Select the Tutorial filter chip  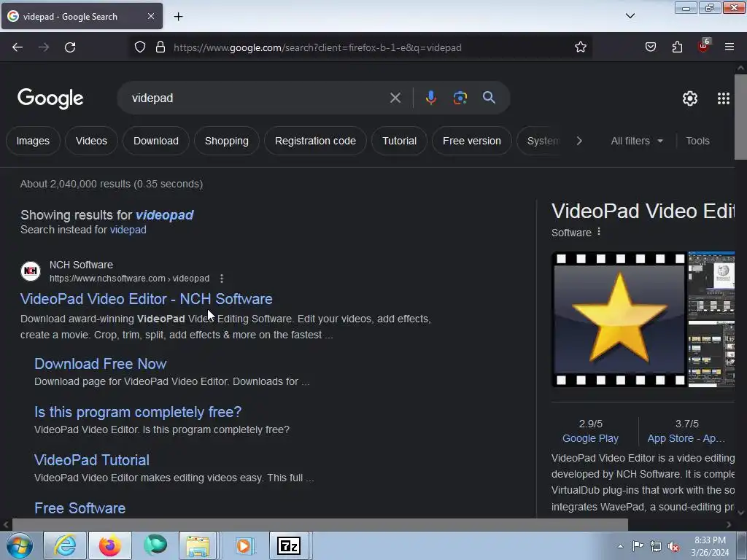click(x=399, y=141)
